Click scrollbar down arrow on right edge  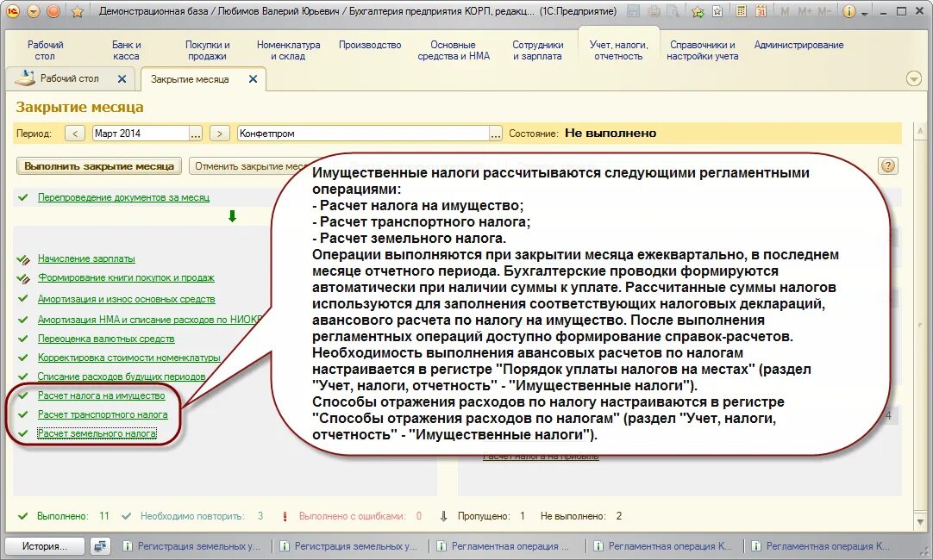click(x=921, y=521)
